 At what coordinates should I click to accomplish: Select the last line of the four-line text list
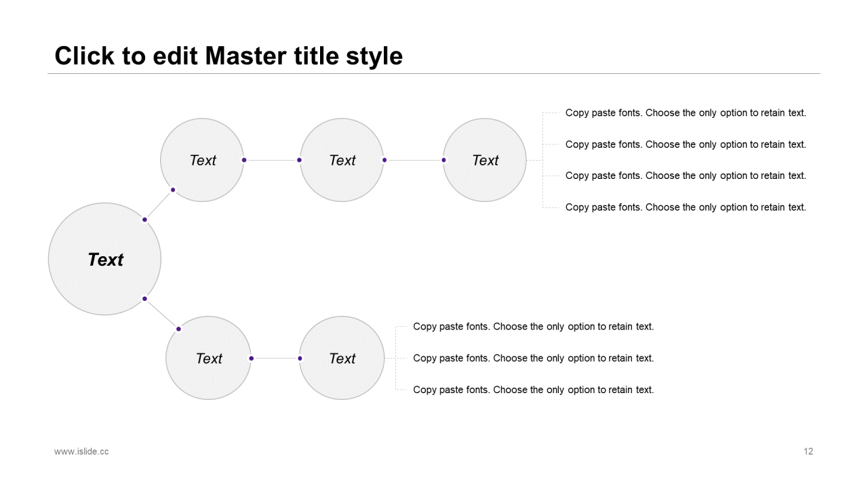pos(686,207)
